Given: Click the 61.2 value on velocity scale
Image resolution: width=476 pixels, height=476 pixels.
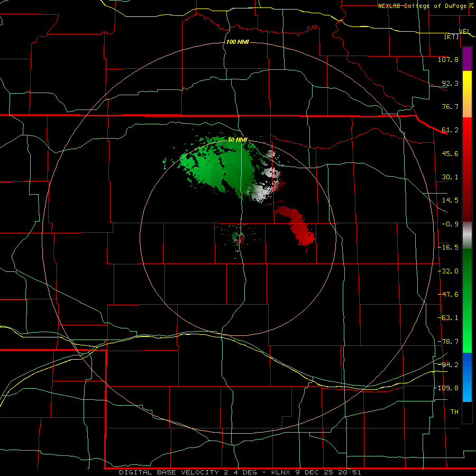Looking at the screenshot, I should click(x=450, y=130).
